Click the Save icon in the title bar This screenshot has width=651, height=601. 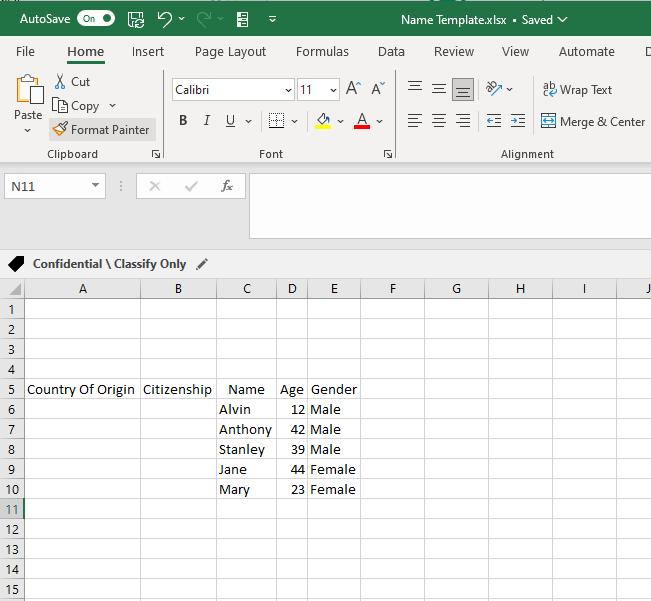pyautogui.click(x=136, y=19)
